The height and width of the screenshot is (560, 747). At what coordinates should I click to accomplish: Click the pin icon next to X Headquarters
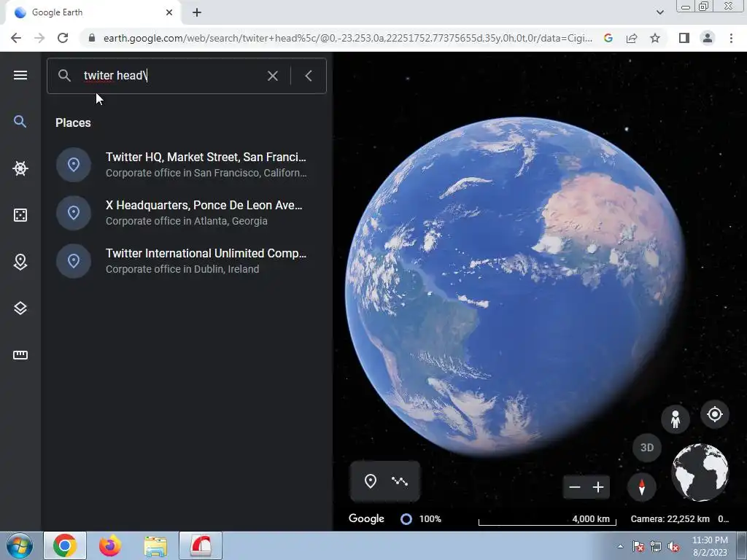(74, 213)
